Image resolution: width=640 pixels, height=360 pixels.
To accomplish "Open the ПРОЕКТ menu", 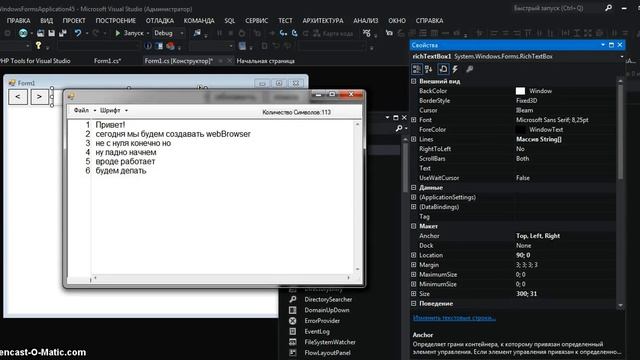I will coord(74,20).
